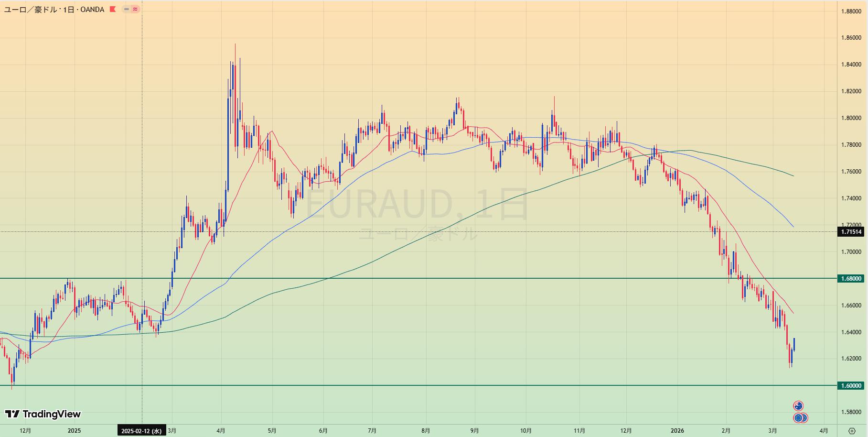Screen dimensions: 868x437
Task: Click the 1.58000 label on price axis
Action: [851, 412]
